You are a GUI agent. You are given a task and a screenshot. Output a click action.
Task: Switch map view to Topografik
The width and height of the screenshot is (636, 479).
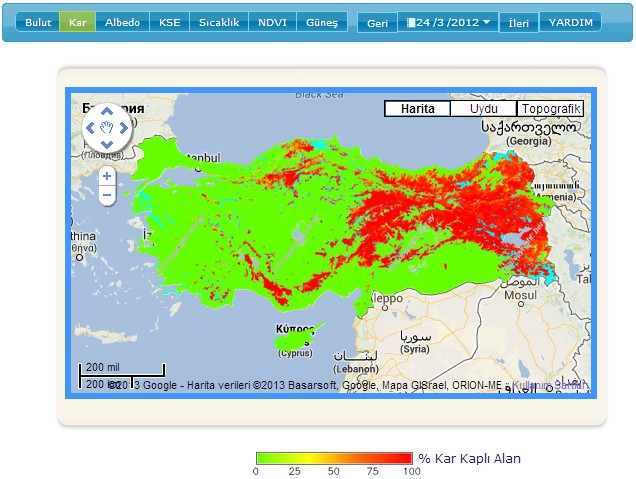(549, 109)
